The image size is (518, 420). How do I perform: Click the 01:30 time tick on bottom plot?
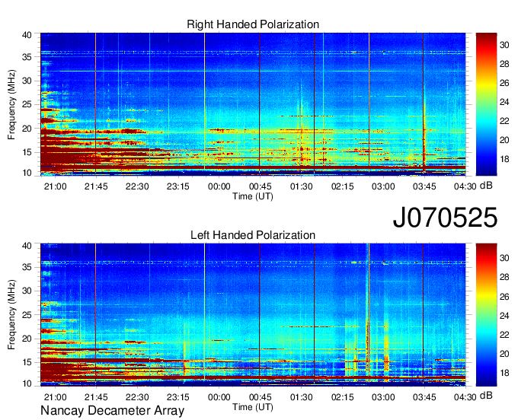click(302, 397)
